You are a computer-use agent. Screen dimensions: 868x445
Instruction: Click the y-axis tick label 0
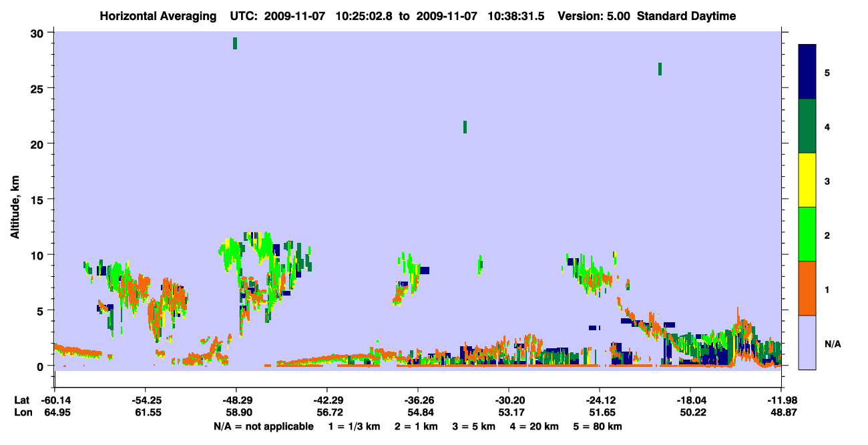(x=41, y=366)
